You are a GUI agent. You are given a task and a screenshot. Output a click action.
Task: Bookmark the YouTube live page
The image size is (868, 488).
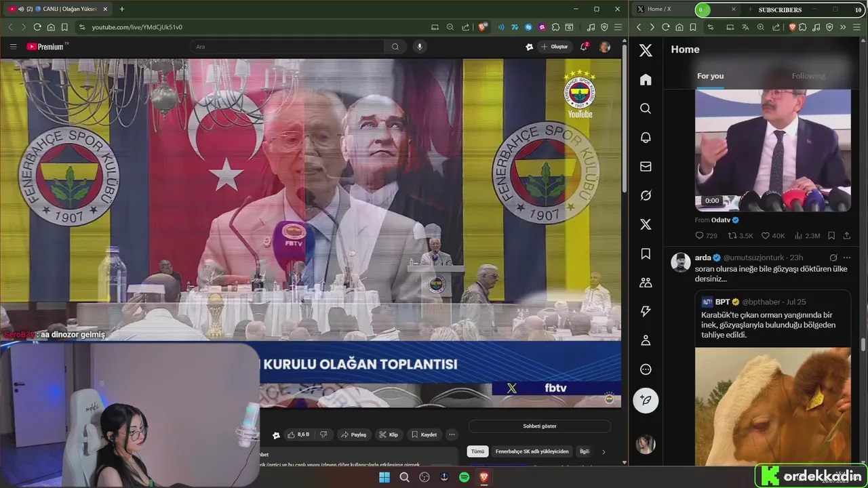point(64,27)
